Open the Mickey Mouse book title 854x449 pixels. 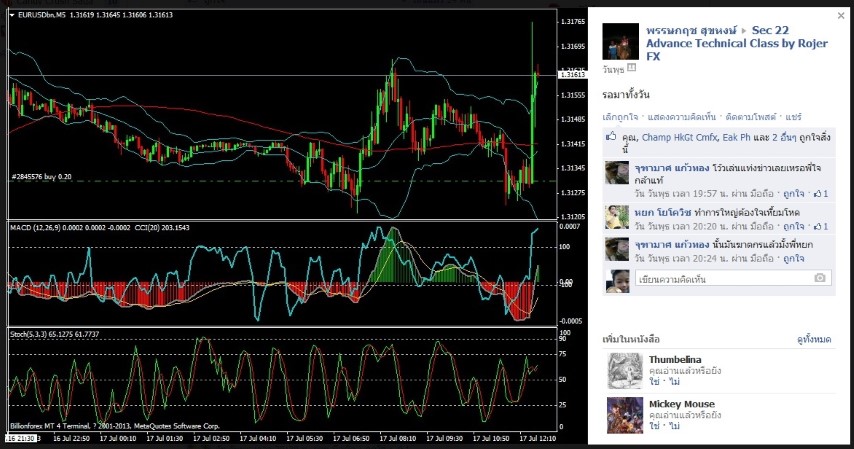coord(682,404)
